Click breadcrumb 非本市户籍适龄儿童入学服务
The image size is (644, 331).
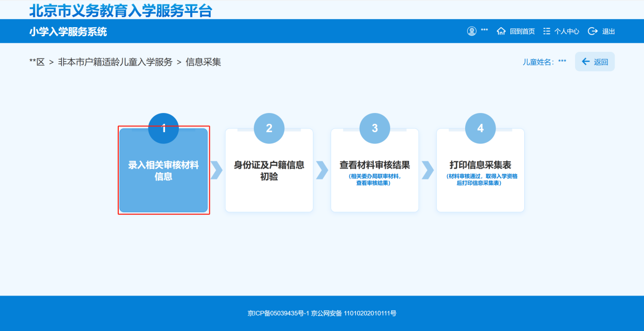115,62
